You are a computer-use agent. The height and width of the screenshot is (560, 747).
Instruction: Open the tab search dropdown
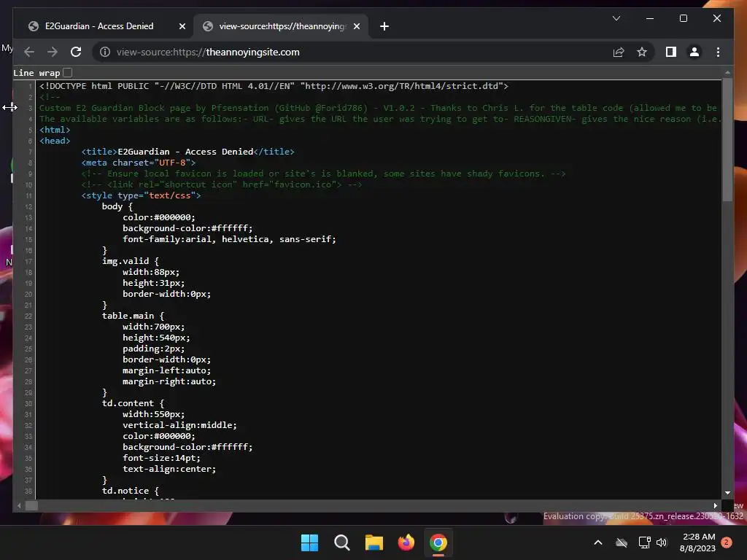point(616,18)
